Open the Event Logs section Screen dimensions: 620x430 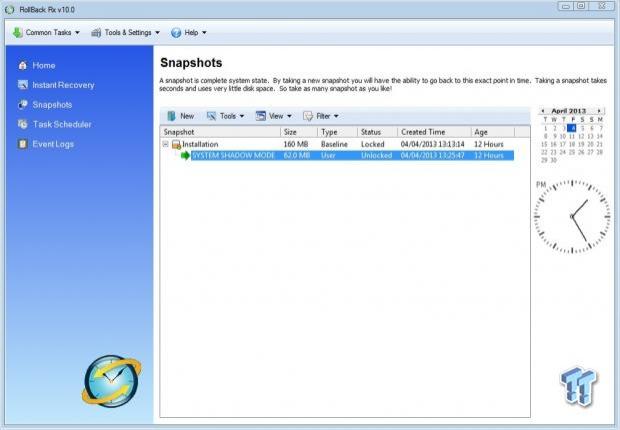pos(53,144)
